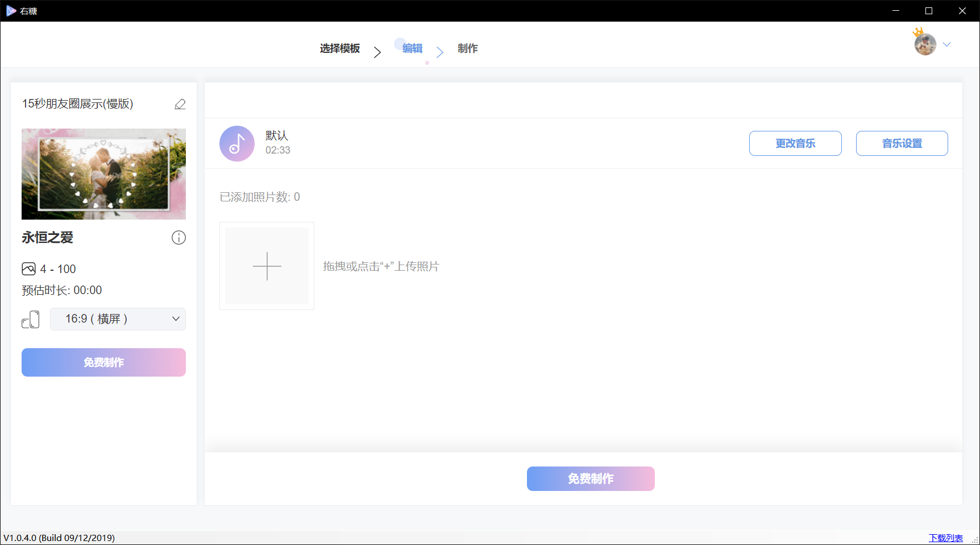
Task: Switch to the 选择模板 step
Action: point(339,48)
